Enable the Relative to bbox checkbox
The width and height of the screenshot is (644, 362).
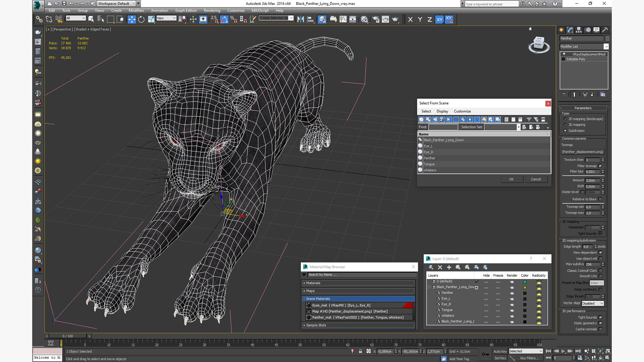[x=600, y=199]
